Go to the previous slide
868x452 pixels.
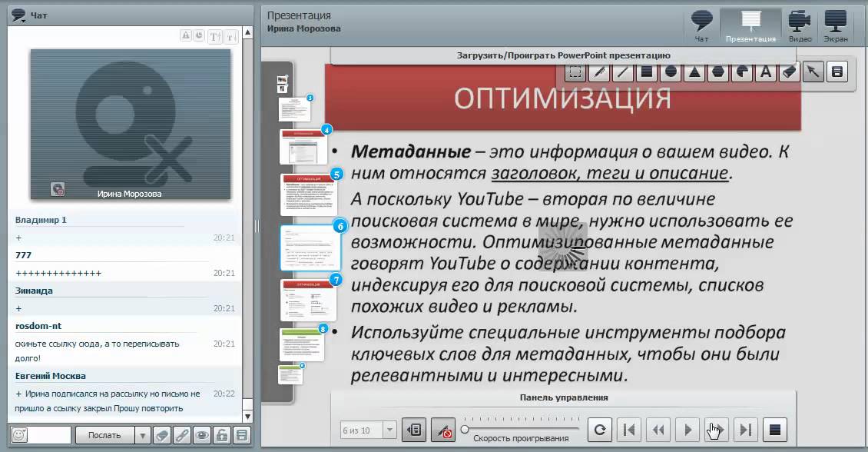[x=658, y=430]
